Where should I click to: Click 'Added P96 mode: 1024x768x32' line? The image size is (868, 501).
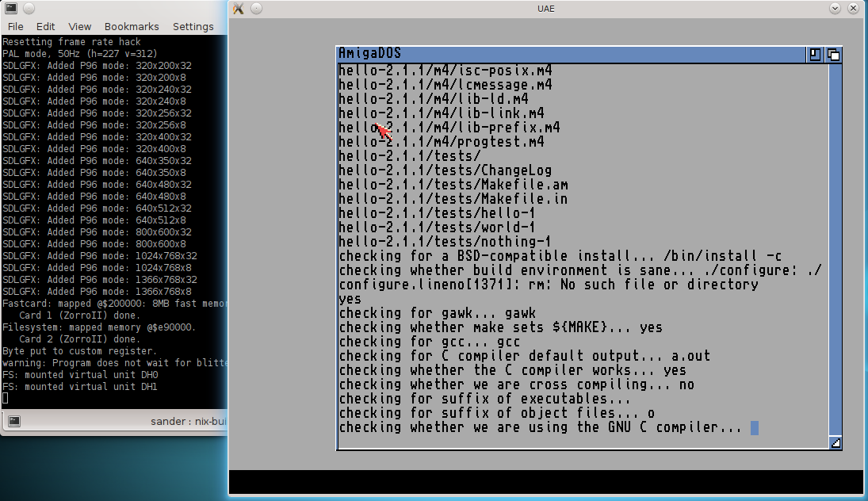100,256
